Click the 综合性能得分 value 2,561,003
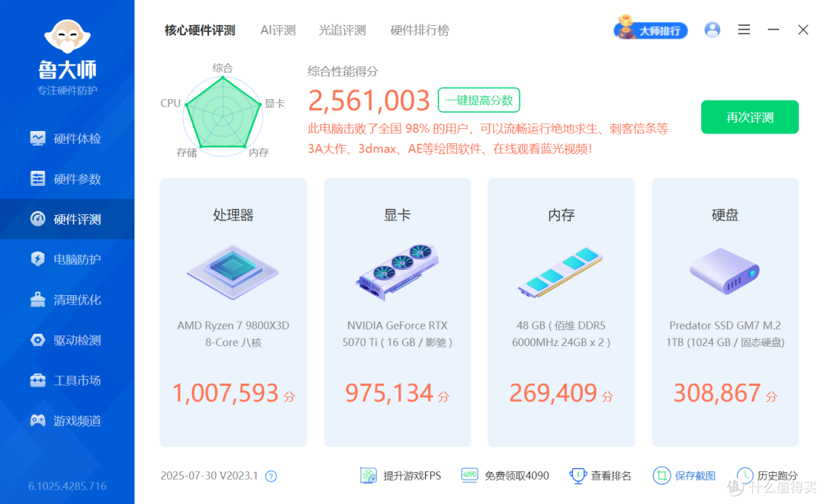The width and height of the screenshot is (824, 504). pos(369,101)
